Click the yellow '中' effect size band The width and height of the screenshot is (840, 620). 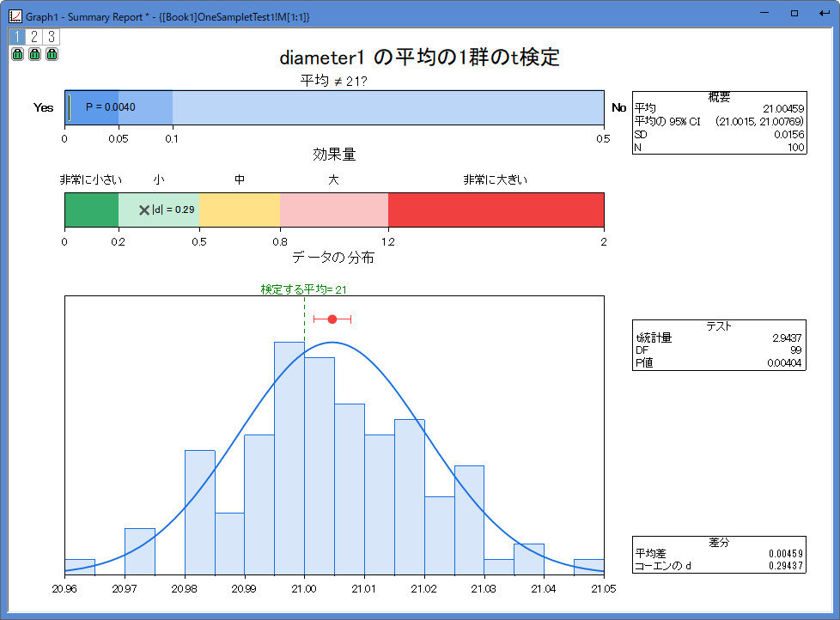click(x=239, y=210)
